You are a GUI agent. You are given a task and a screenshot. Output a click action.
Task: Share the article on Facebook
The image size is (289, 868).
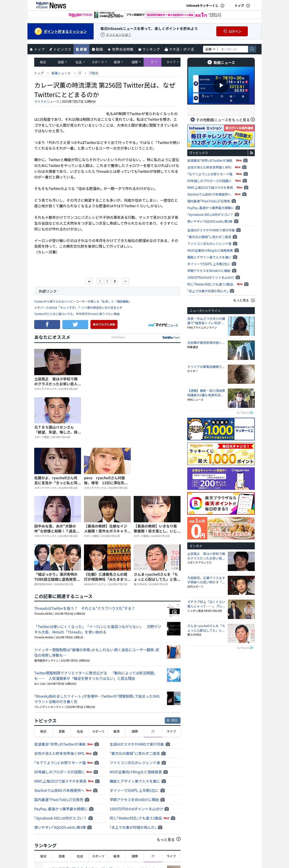click(x=47, y=324)
